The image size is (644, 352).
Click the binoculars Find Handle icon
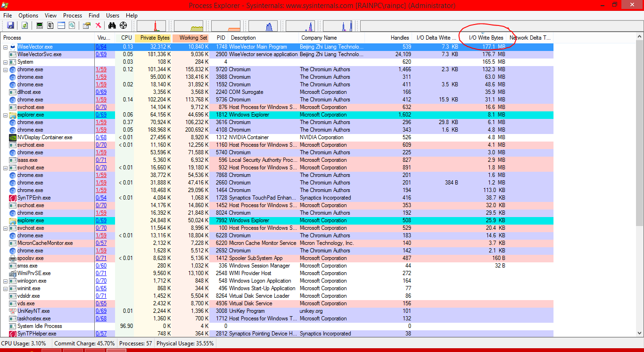point(112,25)
